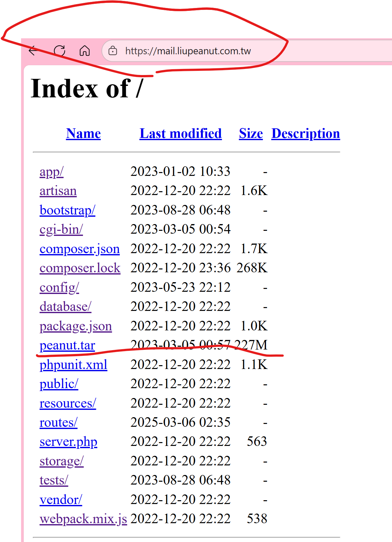The image size is (392, 542).
Task: Open the resources/ directory
Action: 68,403
